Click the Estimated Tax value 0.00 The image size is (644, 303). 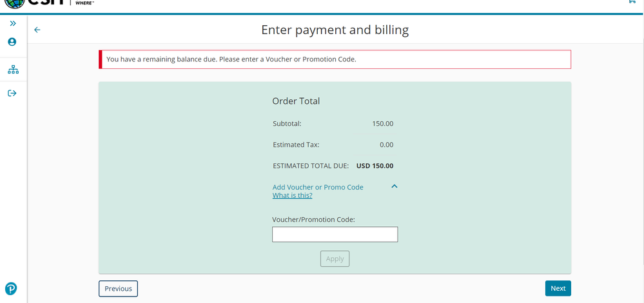point(386,144)
